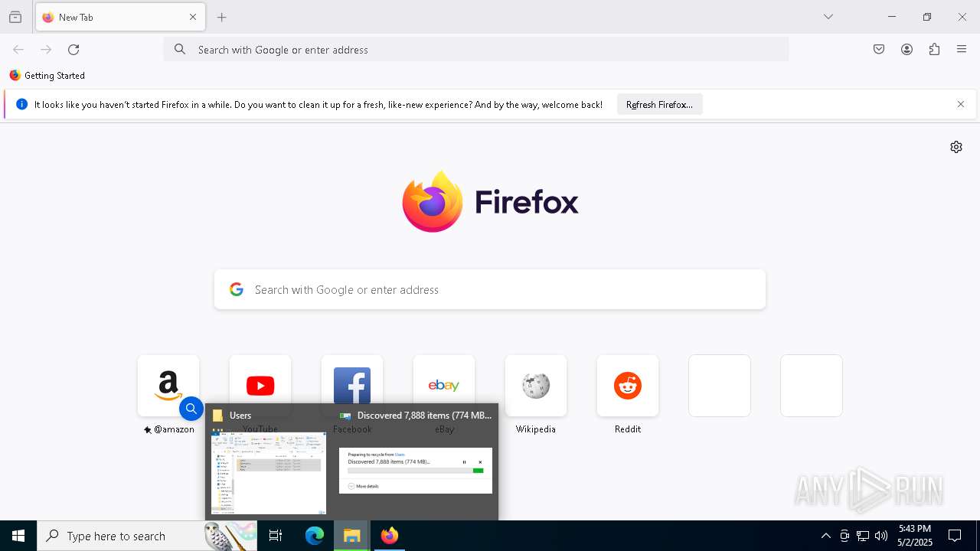Close the New Tab tab
This screenshot has width=980, height=551.
click(193, 17)
